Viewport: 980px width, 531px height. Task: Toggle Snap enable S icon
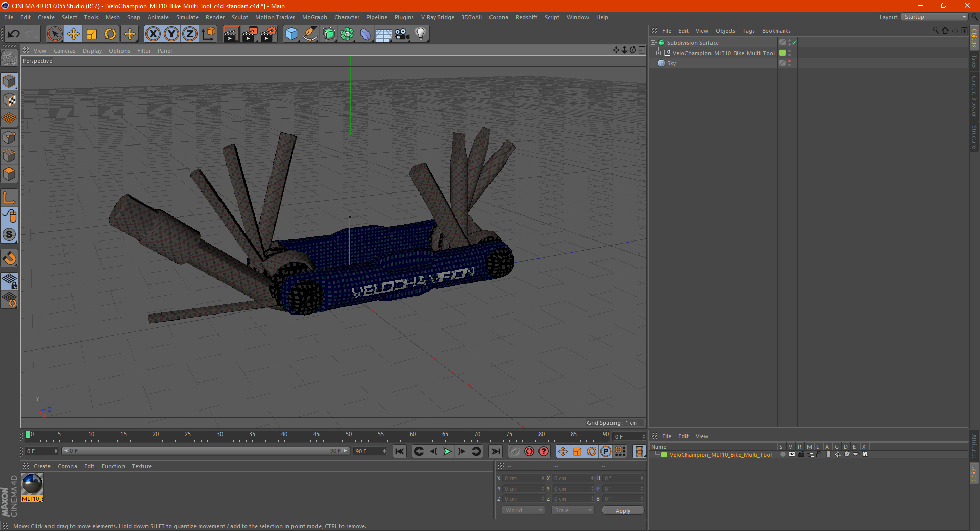tap(9, 234)
